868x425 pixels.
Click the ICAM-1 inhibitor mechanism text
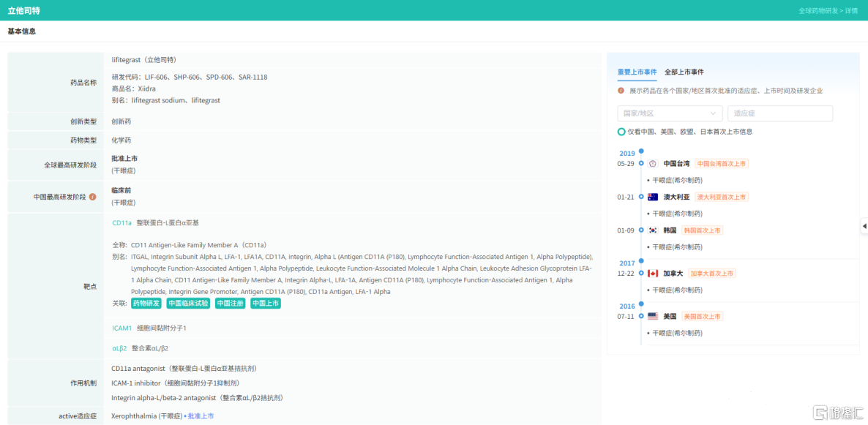176,383
